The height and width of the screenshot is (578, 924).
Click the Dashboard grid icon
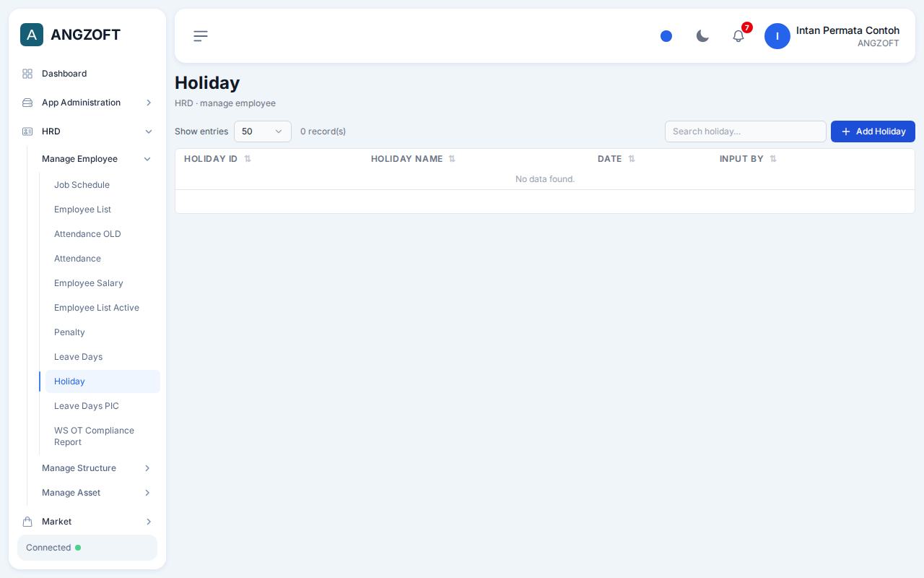(27, 74)
